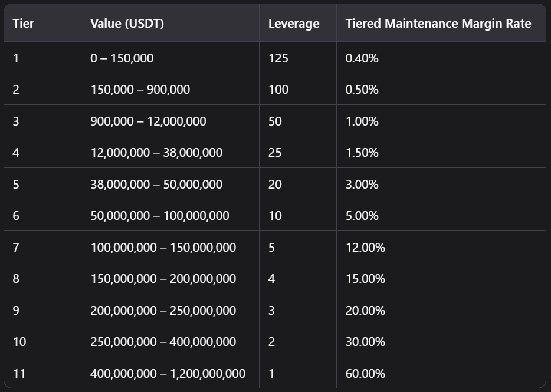
Task: Click the Tier column header
Action: point(23,24)
